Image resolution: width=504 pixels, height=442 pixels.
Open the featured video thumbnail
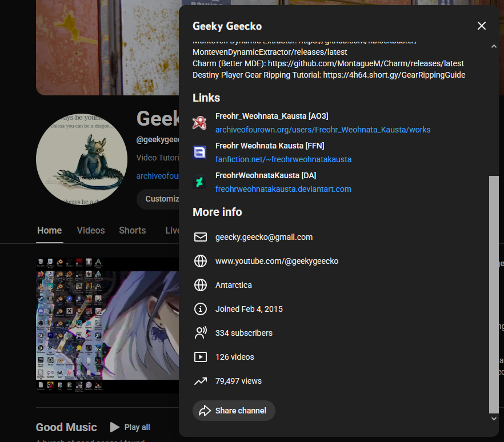click(x=107, y=325)
